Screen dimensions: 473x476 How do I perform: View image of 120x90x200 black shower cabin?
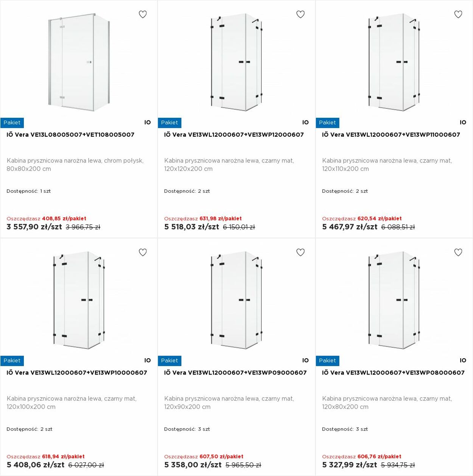(236, 300)
